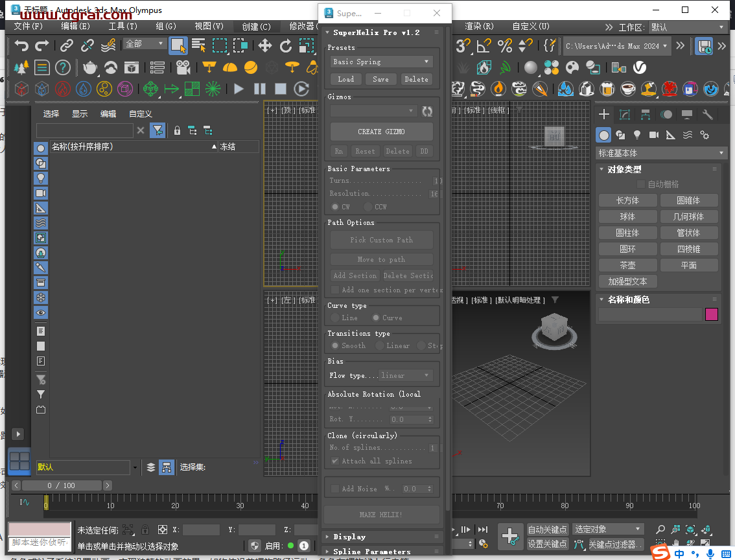
Task: Open the 文件(F) menu
Action: (28, 26)
